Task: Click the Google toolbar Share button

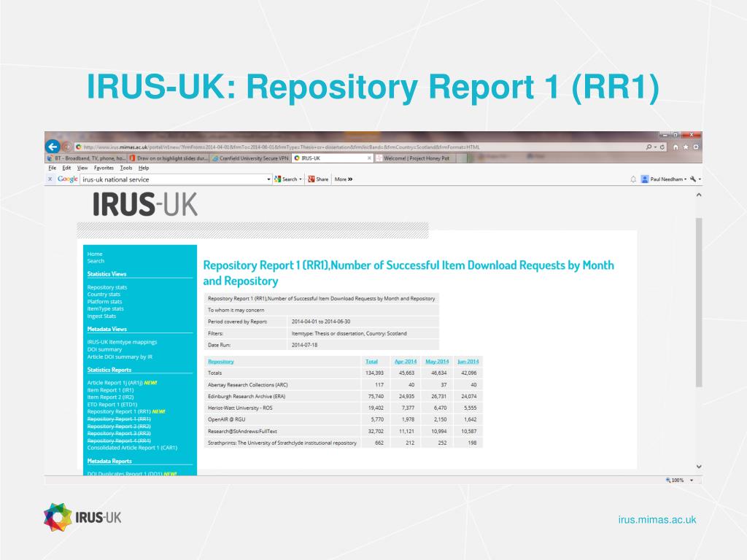Action: [318, 179]
